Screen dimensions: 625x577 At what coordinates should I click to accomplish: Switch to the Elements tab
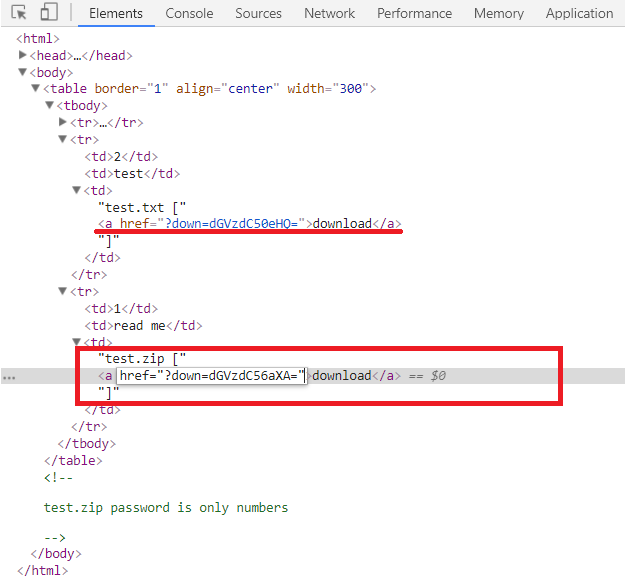116,13
